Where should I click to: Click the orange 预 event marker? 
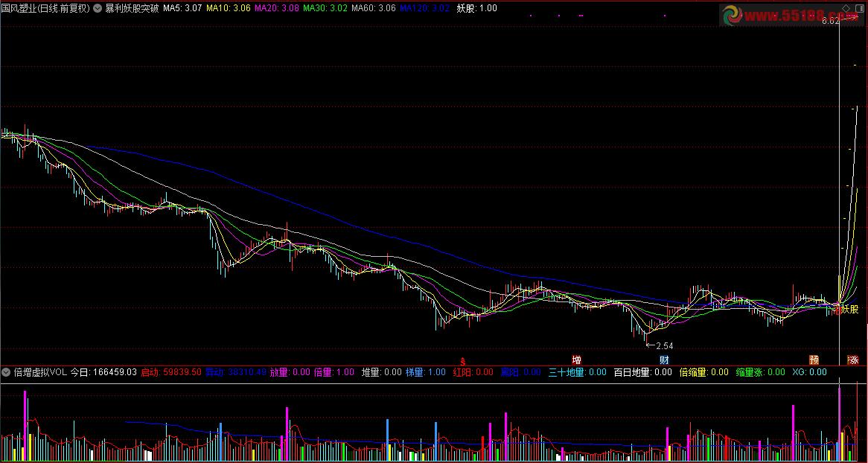814,360
